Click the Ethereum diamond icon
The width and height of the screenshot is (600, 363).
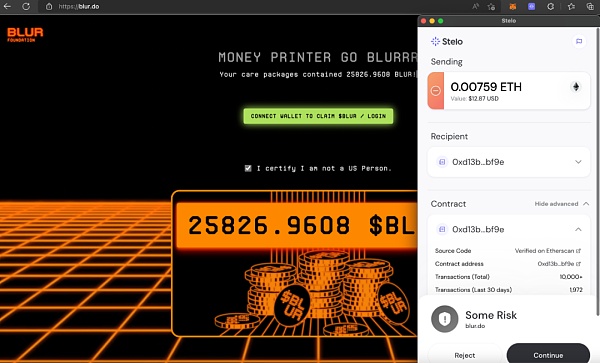pyautogui.click(x=576, y=87)
